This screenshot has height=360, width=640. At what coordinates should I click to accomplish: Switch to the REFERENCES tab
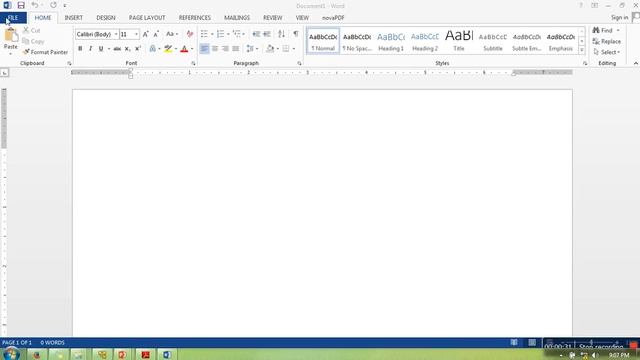tap(195, 18)
